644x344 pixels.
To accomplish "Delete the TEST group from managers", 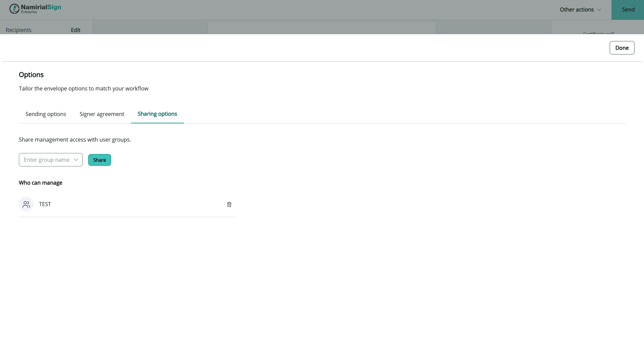I will pos(229,204).
